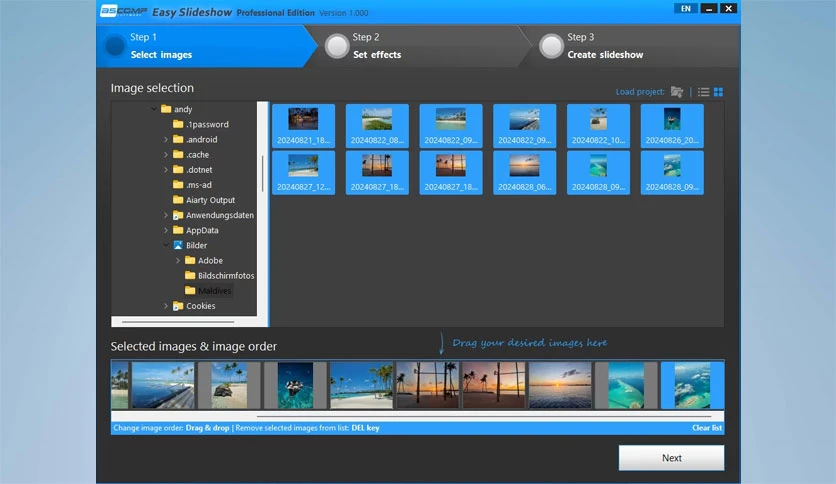The height and width of the screenshot is (484, 836).
Task: Expand the .cache folder
Action: tap(166, 155)
